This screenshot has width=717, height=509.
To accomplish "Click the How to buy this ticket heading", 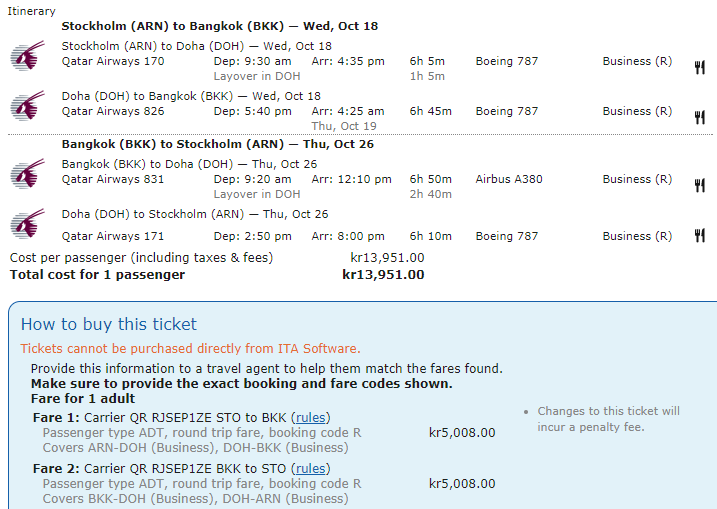I will click(x=109, y=324).
